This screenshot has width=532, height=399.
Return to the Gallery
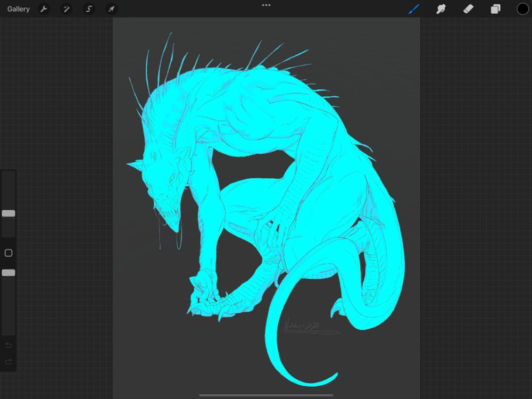pos(18,9)
